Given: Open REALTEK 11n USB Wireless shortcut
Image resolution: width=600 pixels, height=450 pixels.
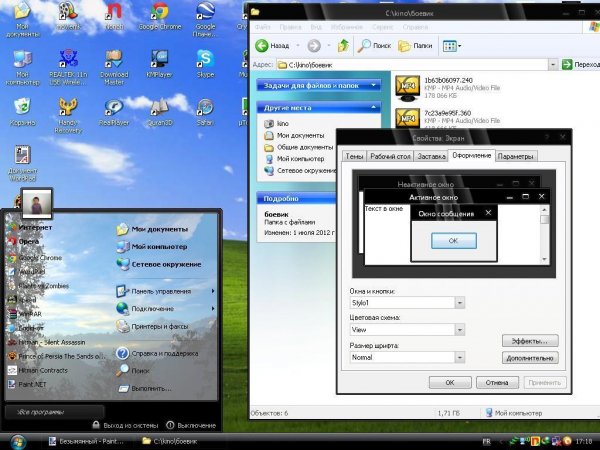Looking at the screenshot, I should pyautogui.click(x=68, y=67).
